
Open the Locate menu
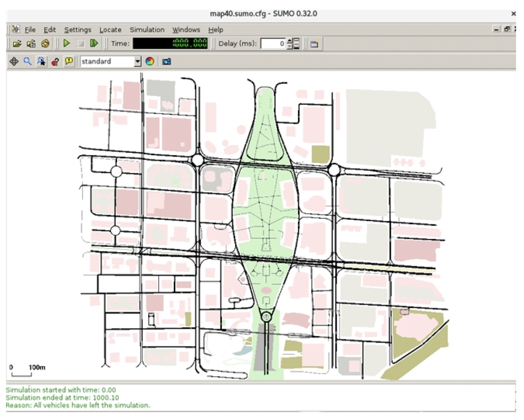[110, 30]
